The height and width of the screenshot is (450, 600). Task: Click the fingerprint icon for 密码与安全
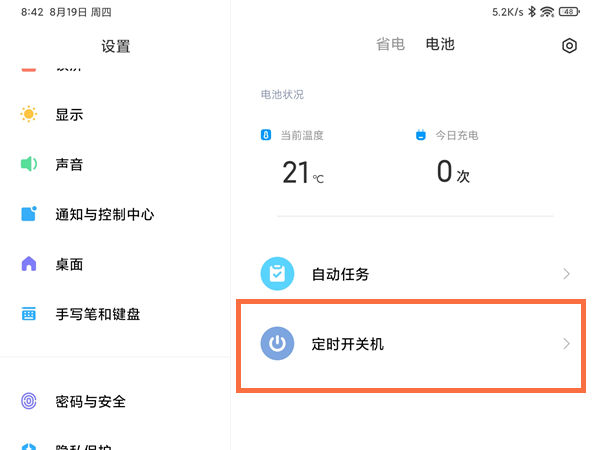click(29, 401)
